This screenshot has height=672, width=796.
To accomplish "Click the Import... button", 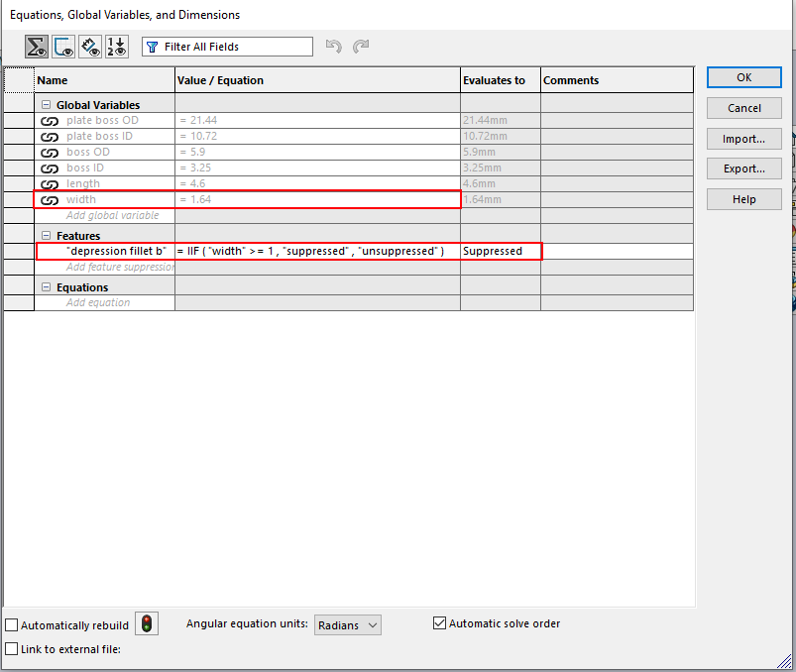I will (x=743, y=139).
